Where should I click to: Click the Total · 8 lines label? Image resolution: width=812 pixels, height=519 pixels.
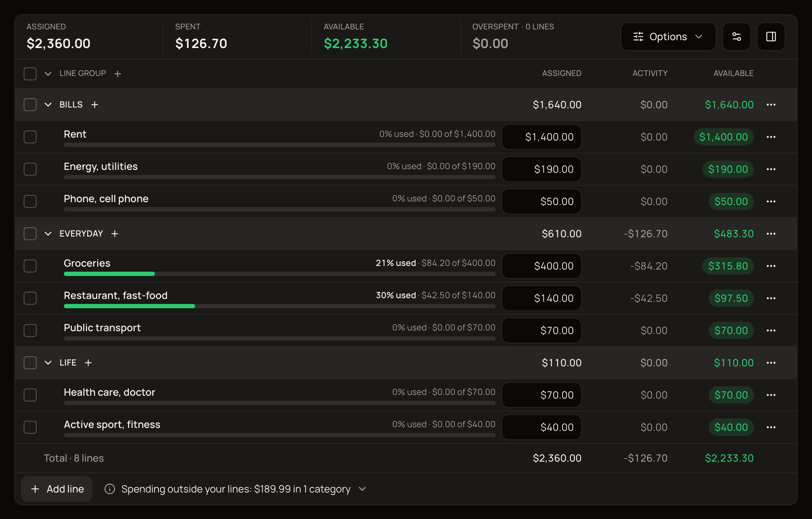74,458
